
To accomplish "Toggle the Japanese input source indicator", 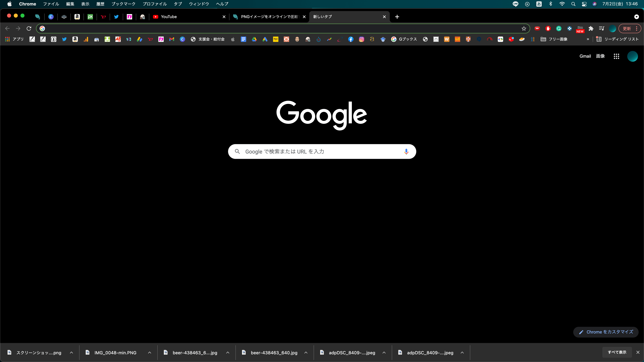I will pos(539,4).
